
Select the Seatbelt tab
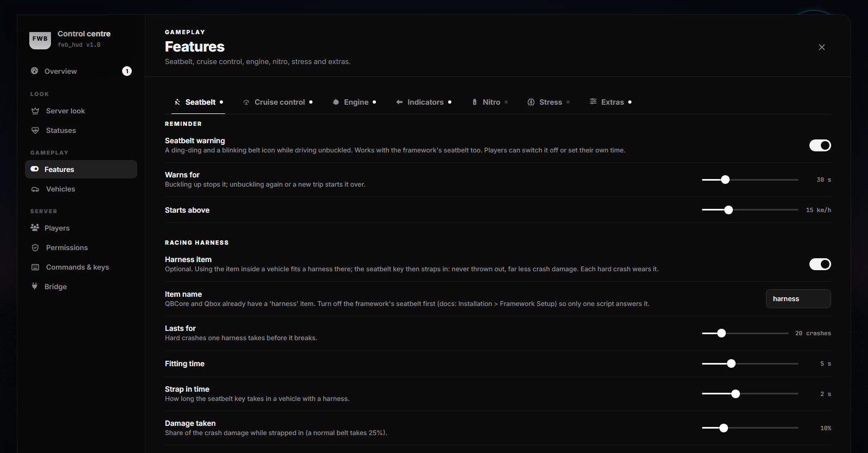(x=198, y=102)
